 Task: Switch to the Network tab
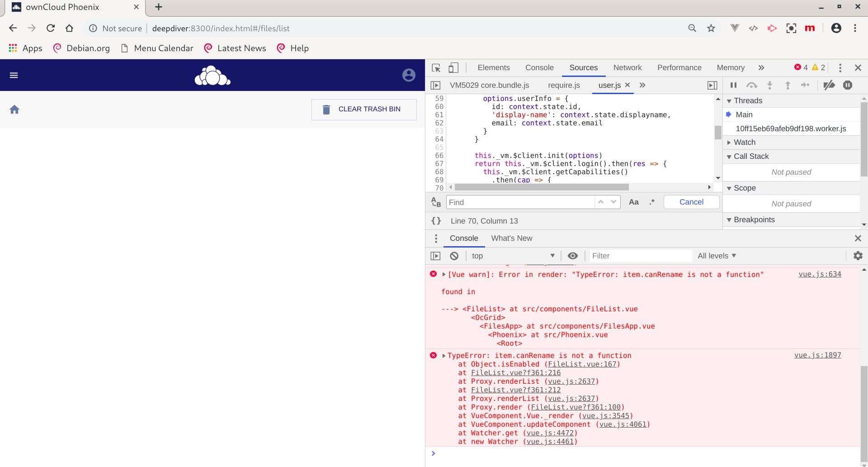coord(627,67)
